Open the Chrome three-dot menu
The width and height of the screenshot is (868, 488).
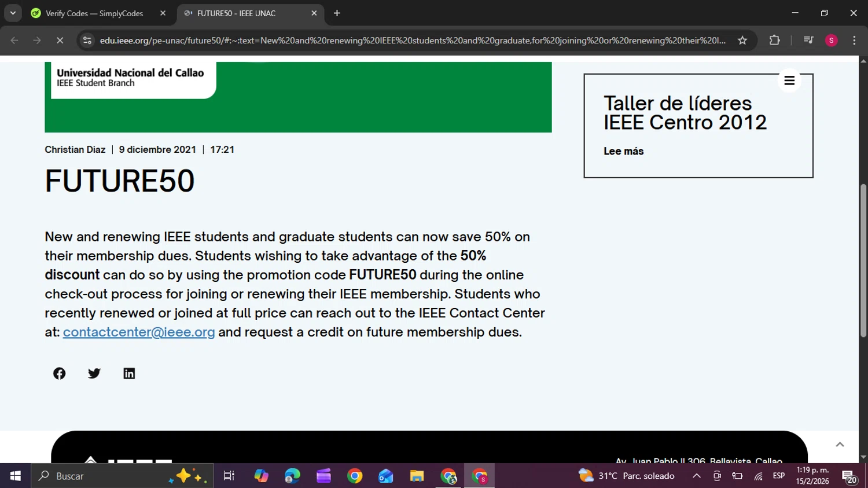(854, 41)
